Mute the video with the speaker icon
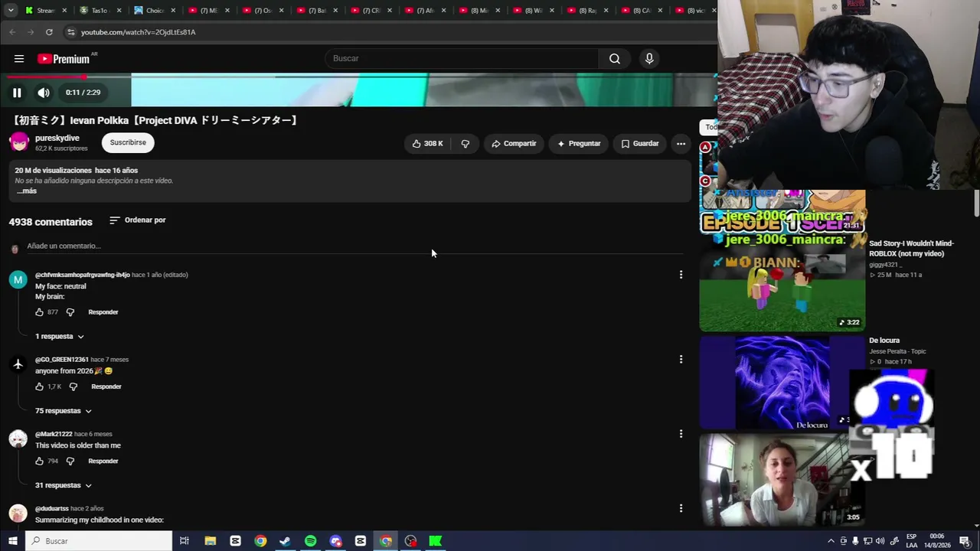This screenshot has width=980, height=551. 44,93
